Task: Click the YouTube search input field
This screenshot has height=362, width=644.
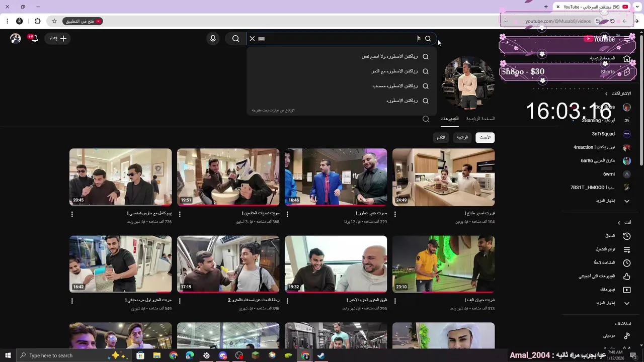Action: coord(342,39)
